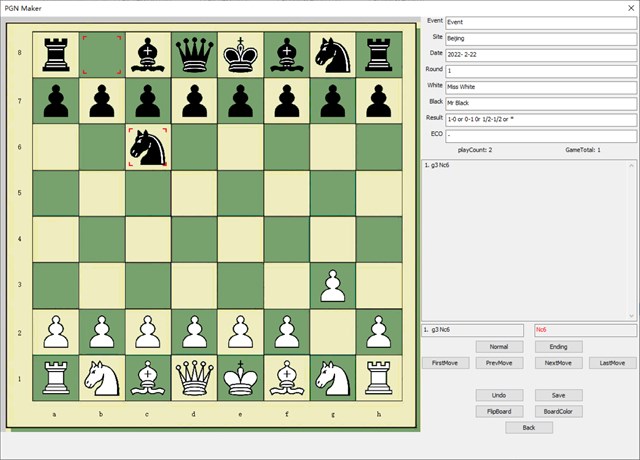
Task: Click the Back button
Action: tap(529, 428)
